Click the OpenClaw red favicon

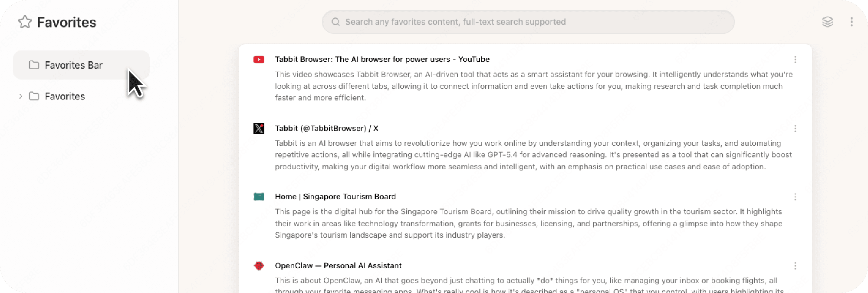(259, 266)
